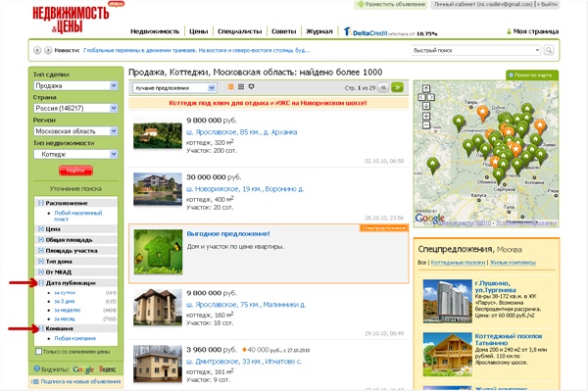Screen dimensions: 588x391
Task: Click the Выгодное предложение! special offer title
Action: [x=228, y=234]
